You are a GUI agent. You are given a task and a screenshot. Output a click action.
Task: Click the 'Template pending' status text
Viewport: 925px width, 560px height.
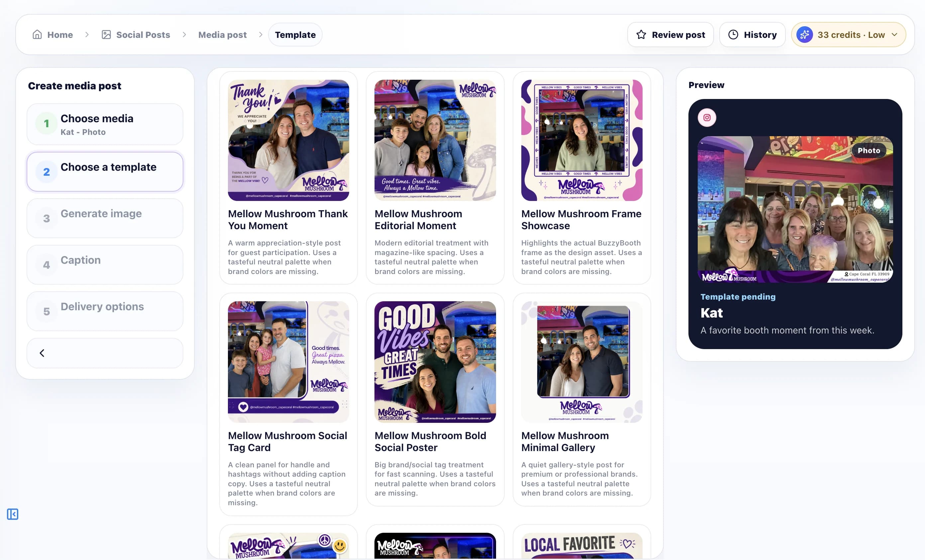click(x=738, y=297)
